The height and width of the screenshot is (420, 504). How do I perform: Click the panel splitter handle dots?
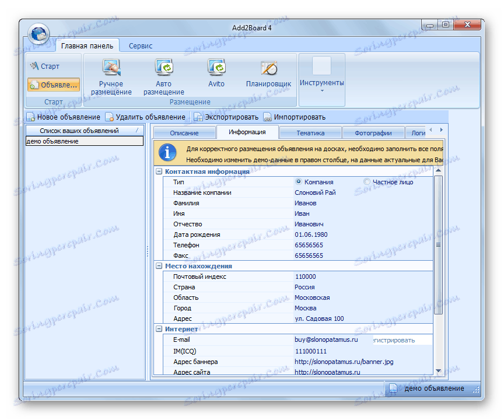148,251
